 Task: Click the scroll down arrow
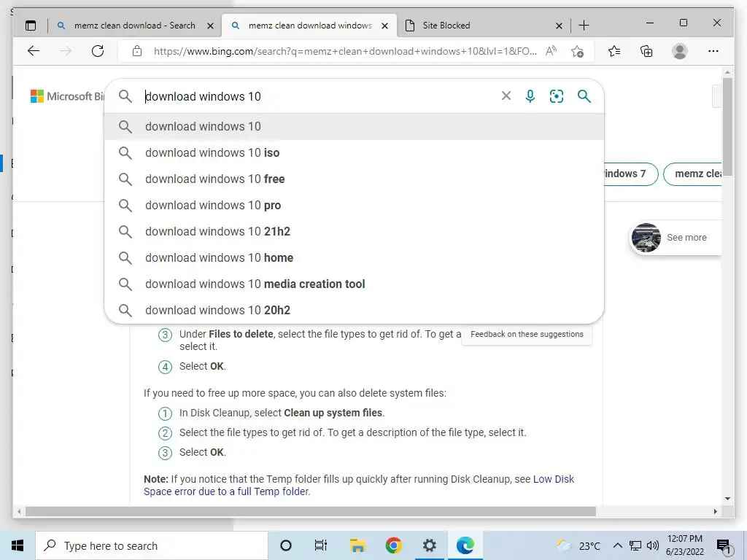[727, 499]
